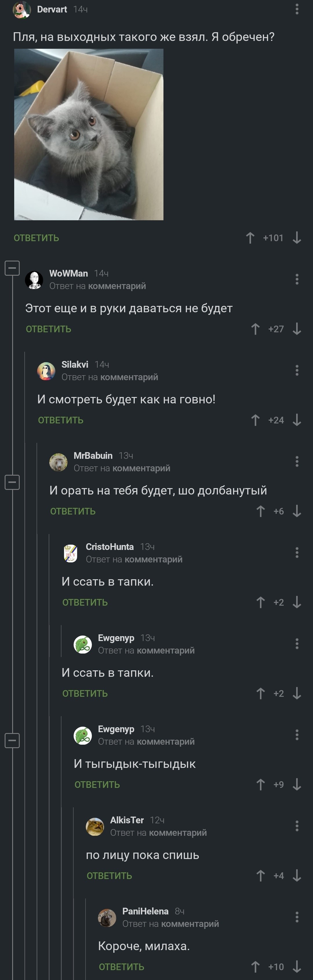Collapse the branch next to Ewgenyp's тыгыдык comment
The width and height of the screenshot is (313, 980).
[12, 740]
